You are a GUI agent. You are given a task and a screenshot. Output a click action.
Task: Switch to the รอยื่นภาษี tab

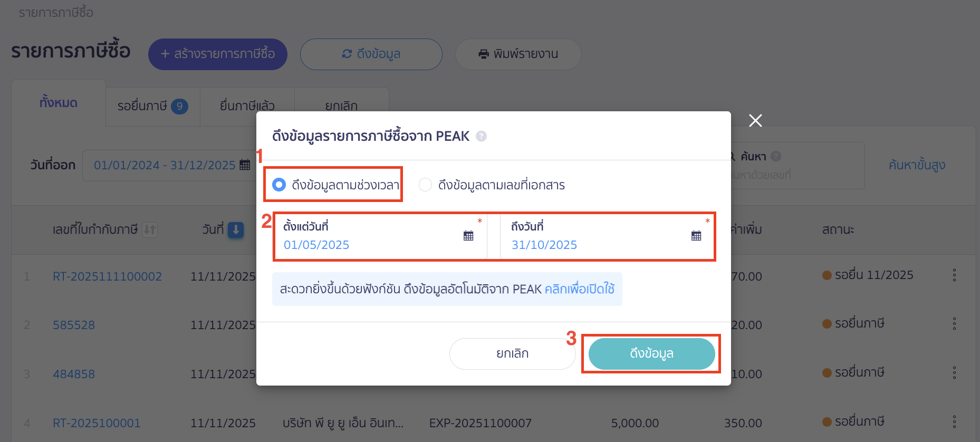click(152, 105)
